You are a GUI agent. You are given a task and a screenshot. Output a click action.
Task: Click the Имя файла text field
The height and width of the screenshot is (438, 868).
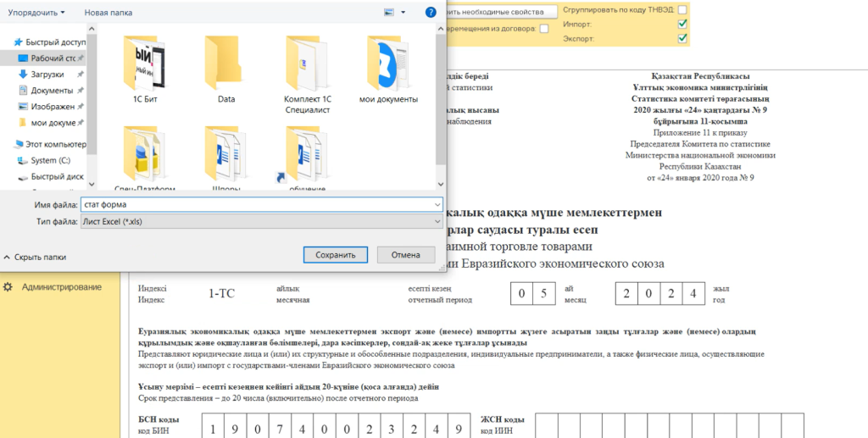(254, 205)
